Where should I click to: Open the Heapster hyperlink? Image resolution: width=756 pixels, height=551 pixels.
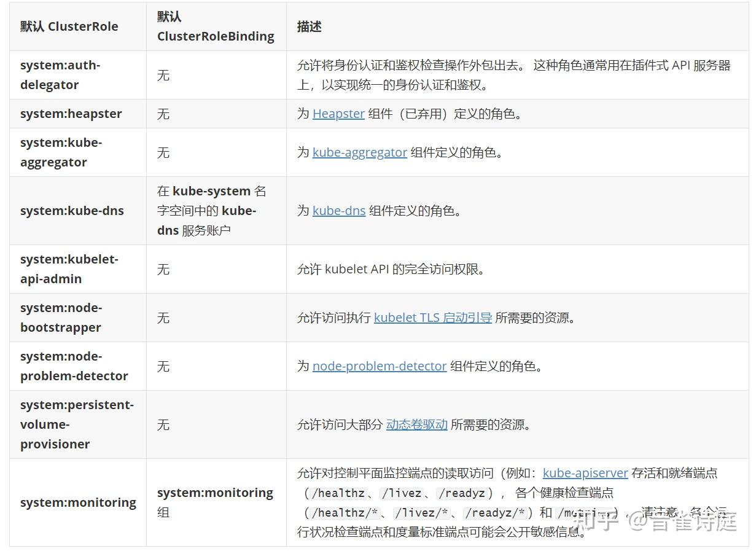point(338,114)
